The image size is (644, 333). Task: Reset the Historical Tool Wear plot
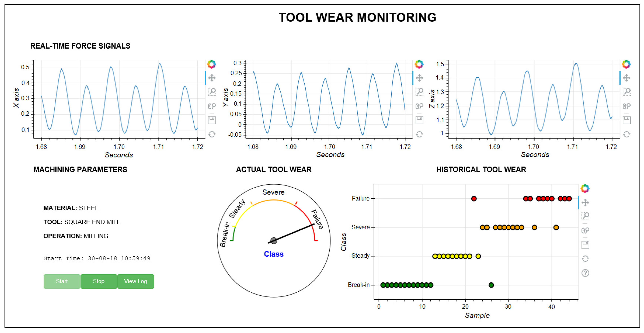tap(585, 259)
